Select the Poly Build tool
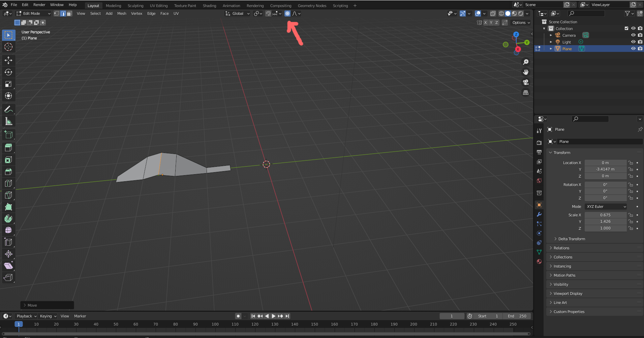Image resolution: width=644 pixels, height=338 pixels. tap(8, 207)
